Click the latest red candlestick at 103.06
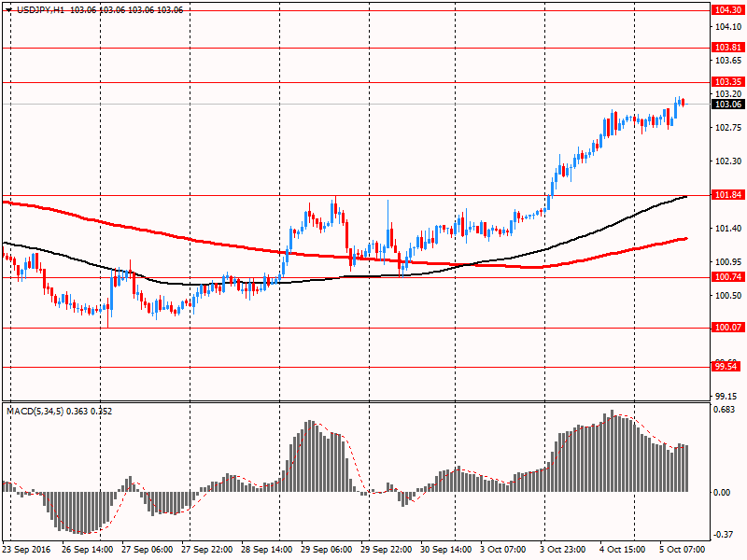 tap(684, 103)
